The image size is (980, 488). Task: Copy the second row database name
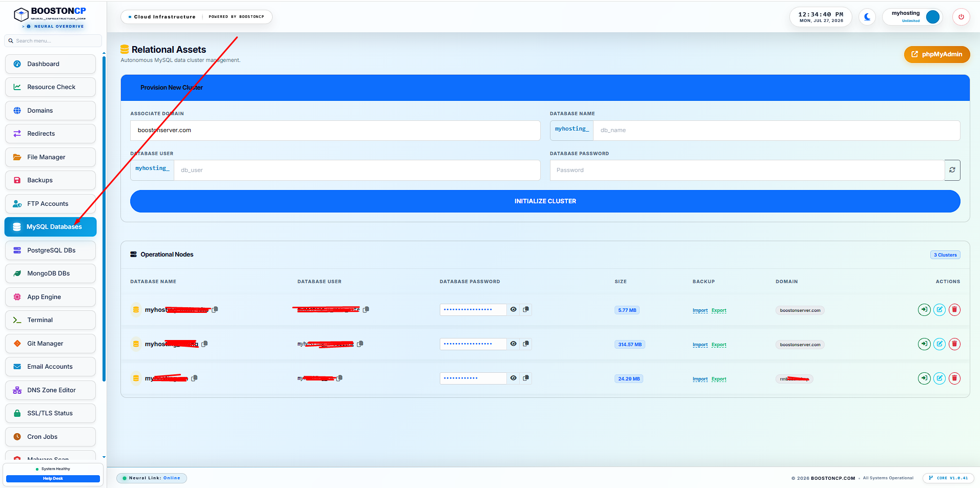coord(205,344)
